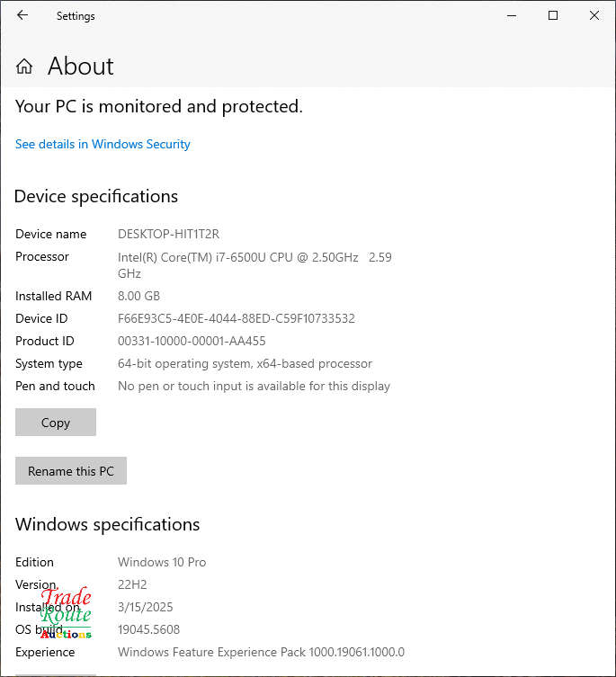Select the device name DESKTOP-HIT1T2R
The width and height of the screenshot is (616, 677).
pyautogui.click(x=168, y=234)
